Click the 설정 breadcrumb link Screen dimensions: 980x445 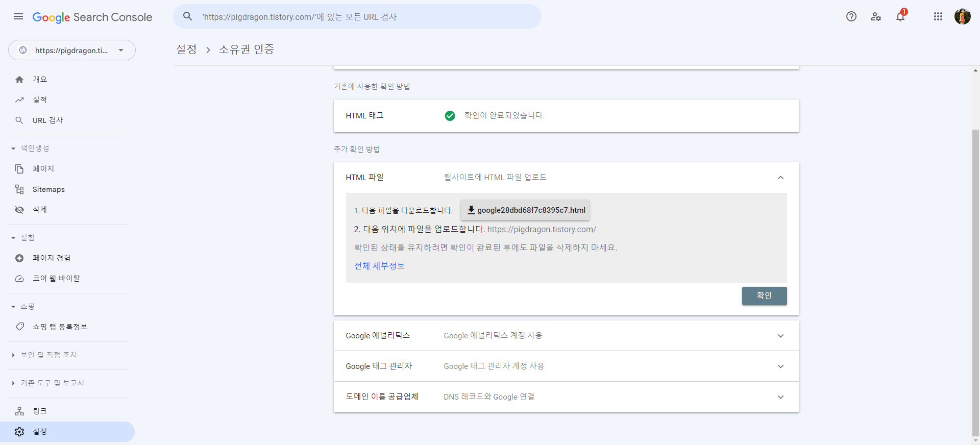point(186,50)
